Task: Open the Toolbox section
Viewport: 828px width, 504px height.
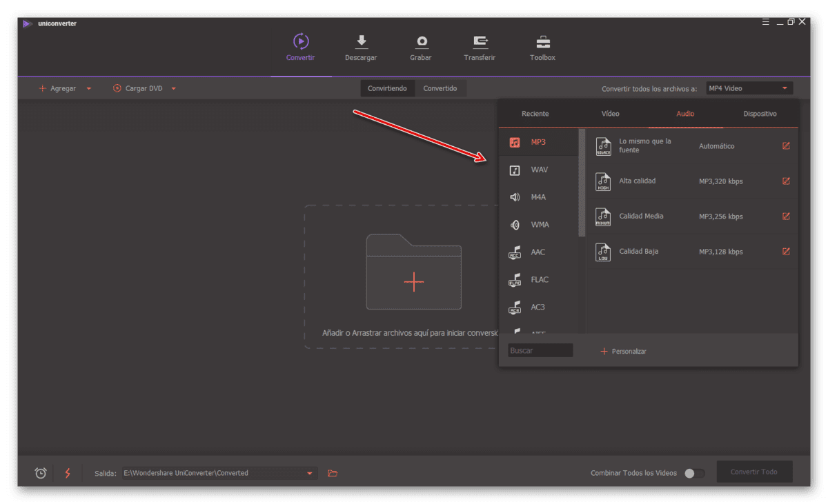Action: click(x=542, y=48)
